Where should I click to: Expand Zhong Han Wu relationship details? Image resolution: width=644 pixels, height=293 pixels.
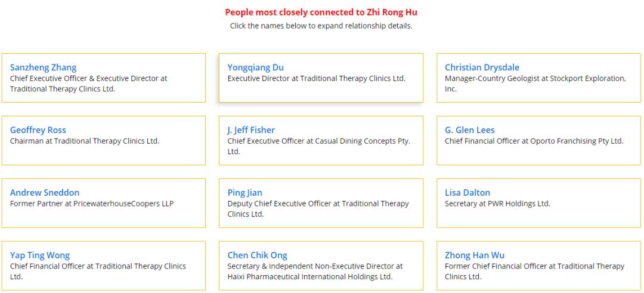475,255
